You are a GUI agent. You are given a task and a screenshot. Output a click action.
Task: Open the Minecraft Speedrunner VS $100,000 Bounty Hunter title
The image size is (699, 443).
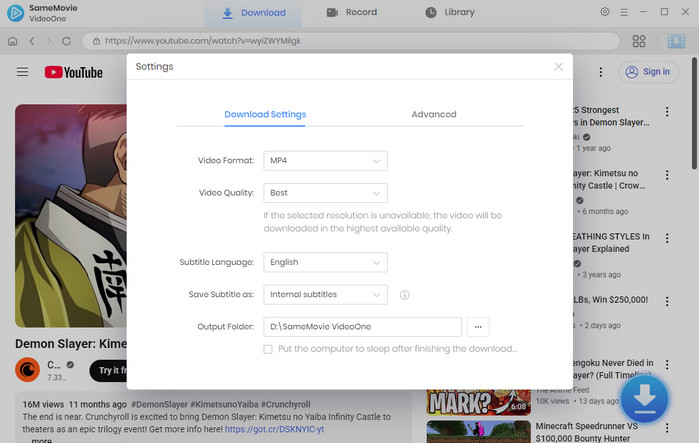click(x=587, y=432)
